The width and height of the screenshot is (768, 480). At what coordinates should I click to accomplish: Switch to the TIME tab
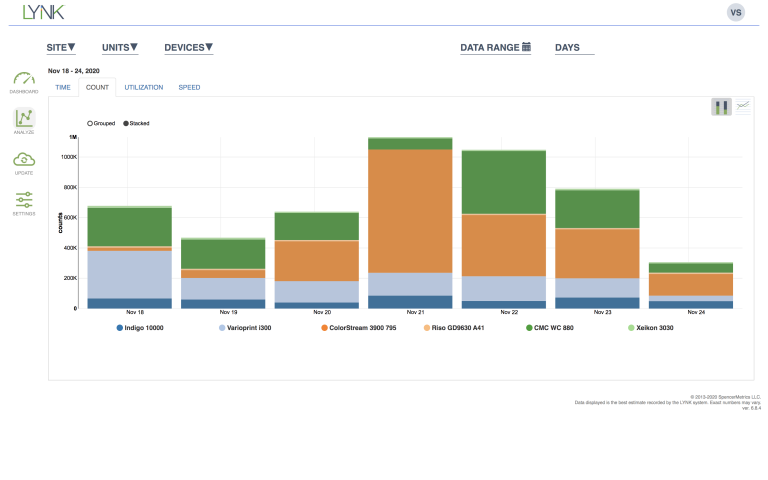[x=63, y=87]
